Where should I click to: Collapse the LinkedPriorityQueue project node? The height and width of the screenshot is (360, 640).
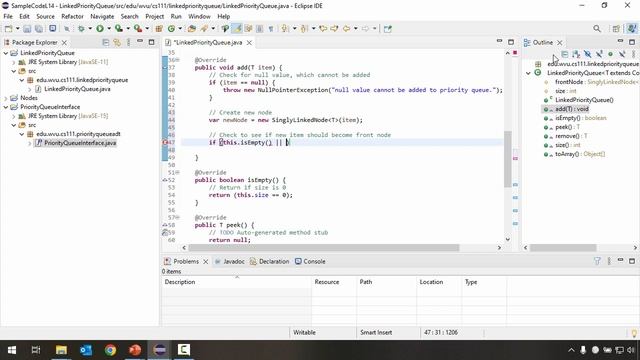coord(6,53)
